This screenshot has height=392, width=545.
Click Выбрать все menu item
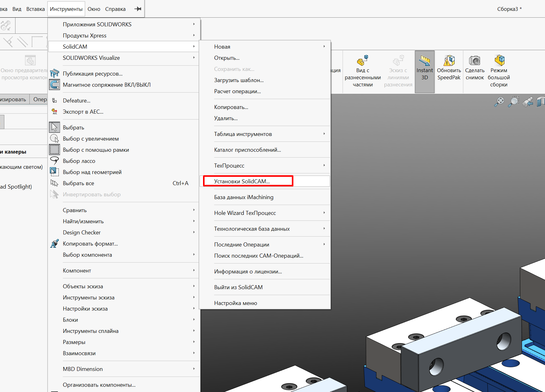click(x=124, y=183)
